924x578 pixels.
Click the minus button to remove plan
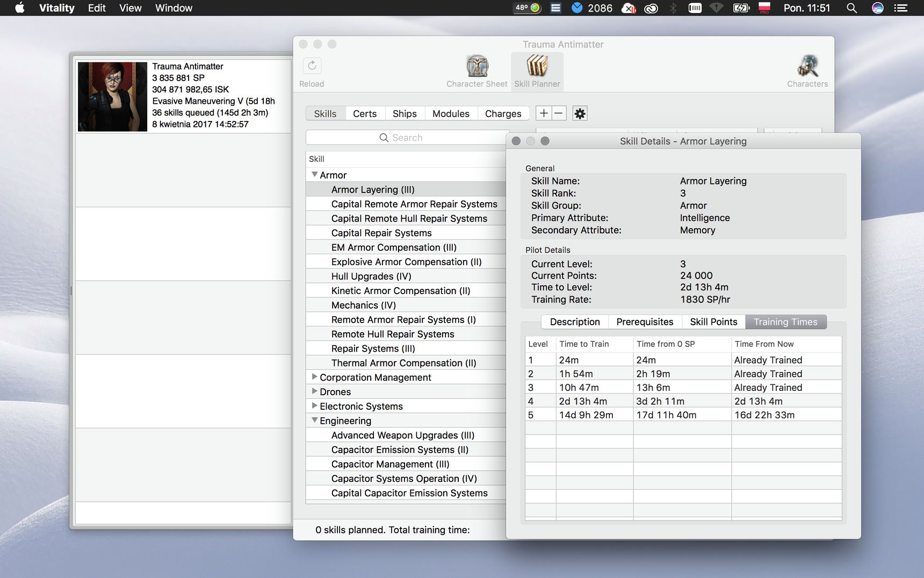[559, 113]
